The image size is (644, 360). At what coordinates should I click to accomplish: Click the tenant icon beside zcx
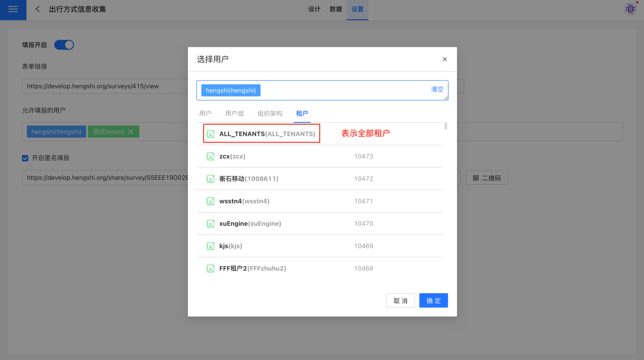coord(210,157)
